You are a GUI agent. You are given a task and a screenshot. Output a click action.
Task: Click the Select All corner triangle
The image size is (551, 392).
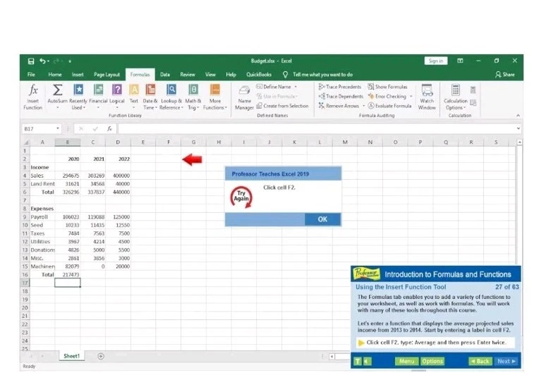point(26,142)
